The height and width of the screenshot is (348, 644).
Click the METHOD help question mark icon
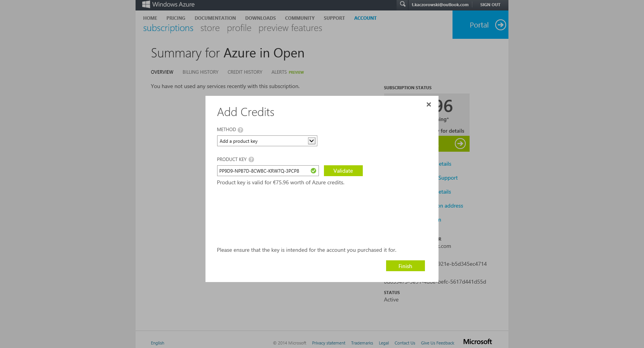(x=240, y=130)
